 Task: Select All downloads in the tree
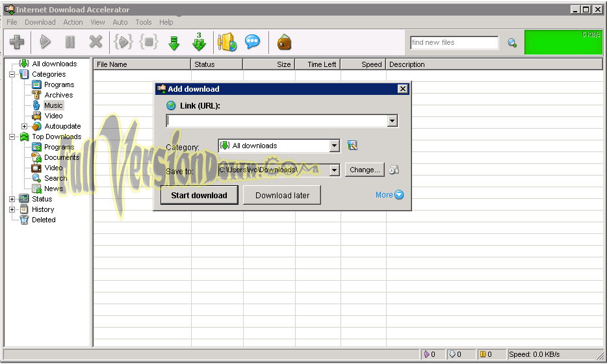(54, 64)
